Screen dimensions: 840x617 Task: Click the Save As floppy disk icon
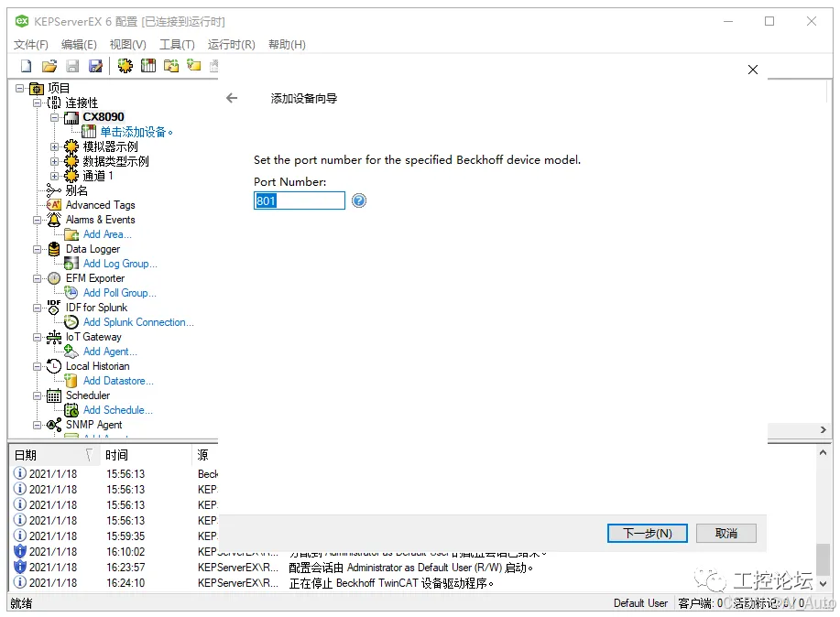[x=95, y=66]
